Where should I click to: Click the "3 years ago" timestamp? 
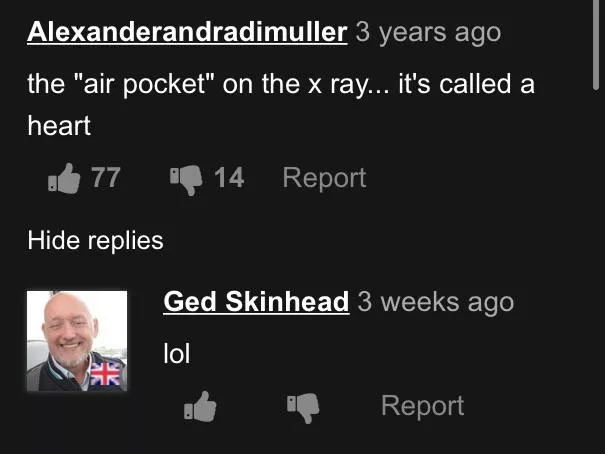tap(428, 33)
